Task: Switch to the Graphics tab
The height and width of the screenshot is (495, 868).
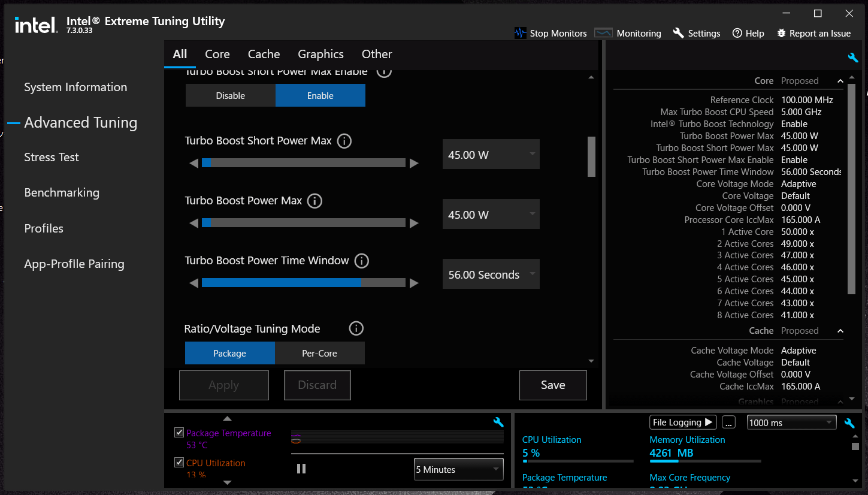Action: [x=320, y=54]
